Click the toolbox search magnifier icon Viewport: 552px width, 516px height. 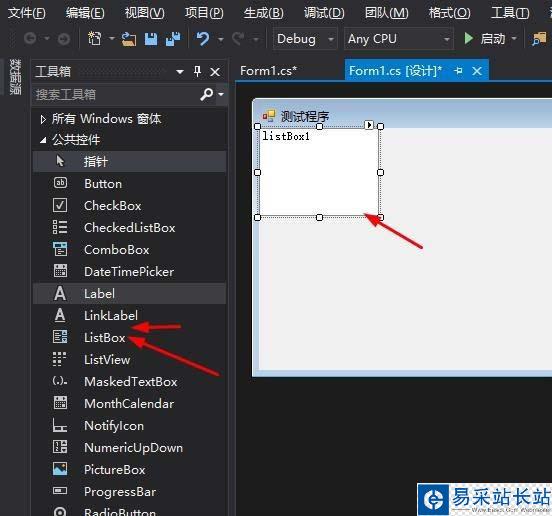pyautogui.click(x=207, y=94)
